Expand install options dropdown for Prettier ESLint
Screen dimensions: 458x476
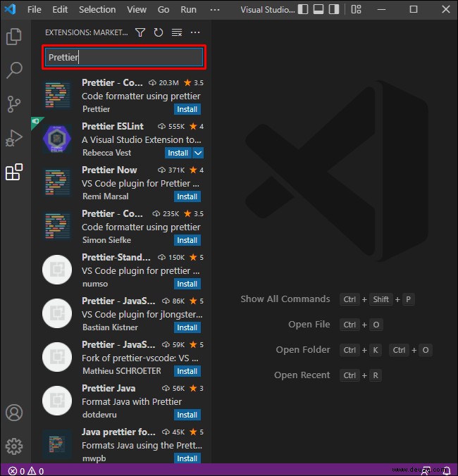click(198, 153)
